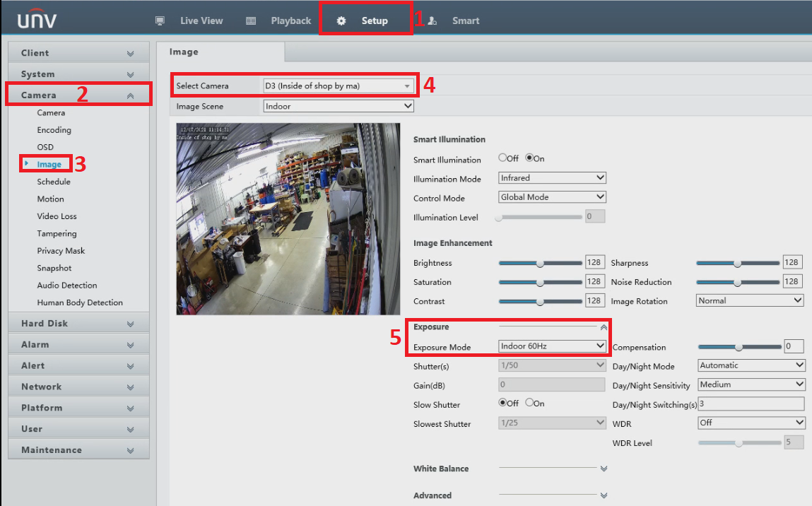Switch to the Image tab
Viewport: 812px width, 506px height.
coord(184,52)
